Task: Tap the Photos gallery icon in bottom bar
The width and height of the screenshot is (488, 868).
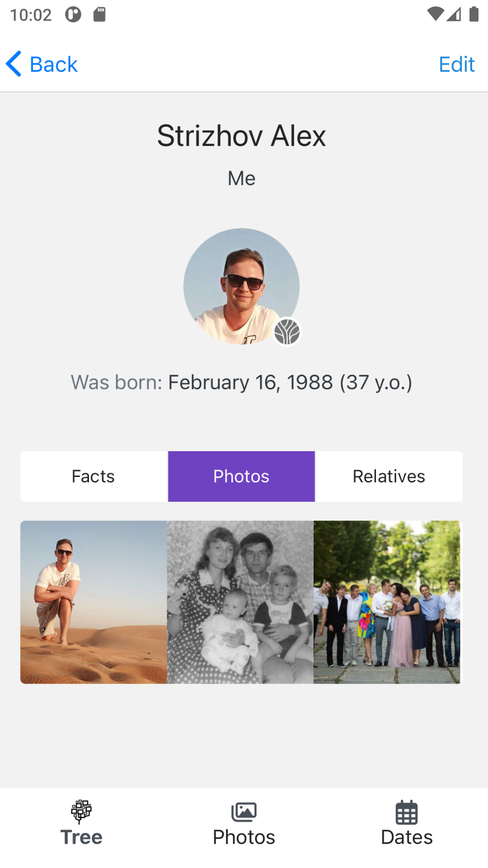Action: [x=244, y=812]
